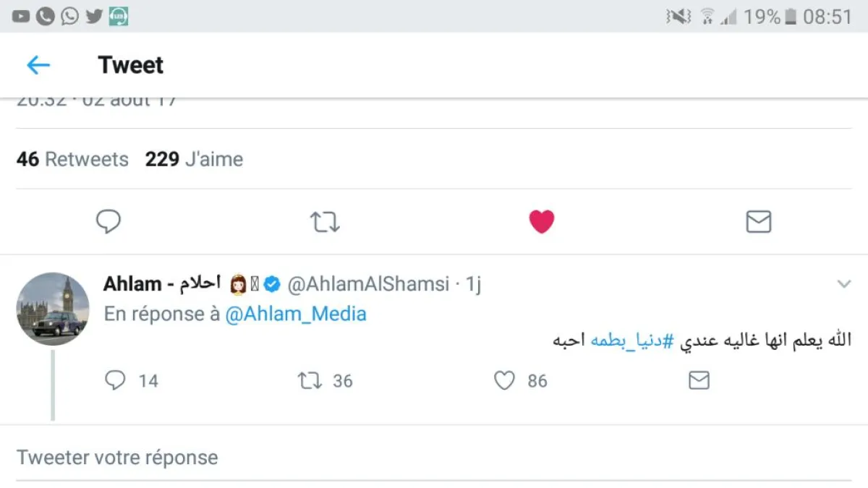This screenshot has width=868, height=488.
Task: Unlike the tweet with the red heart
Action: (541, 222)
